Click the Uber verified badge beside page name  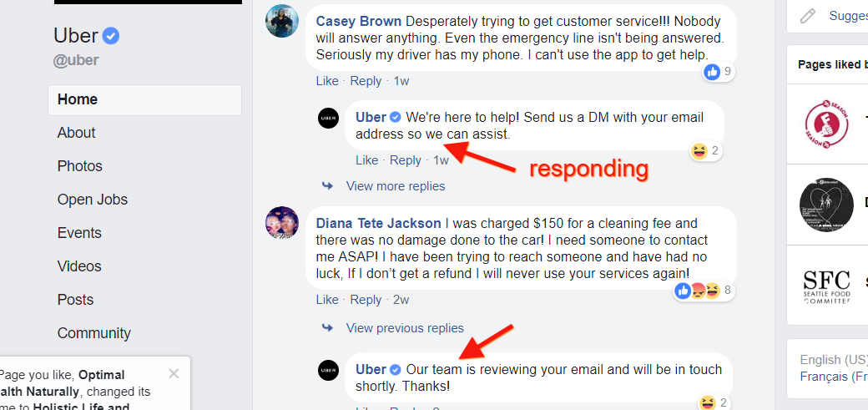coord(111,37)
